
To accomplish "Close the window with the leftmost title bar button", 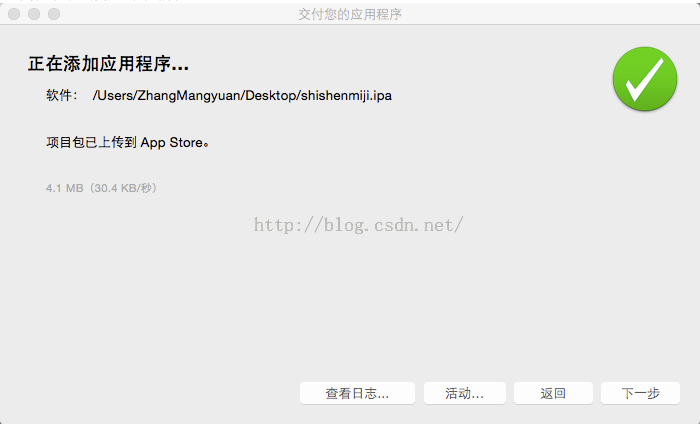I will tap(14, 14).
